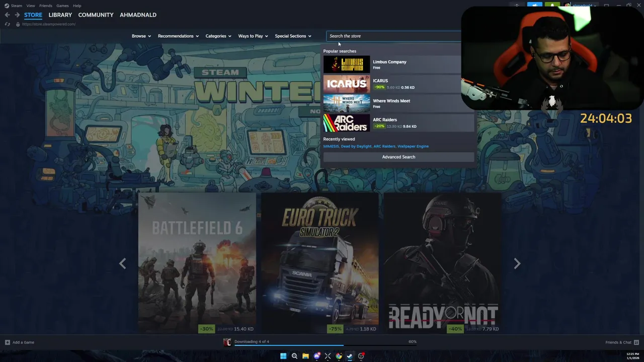Open the crossed-swords app in the taskbar
The width and height of the screenshot is (644, 362).
[328, 356]
